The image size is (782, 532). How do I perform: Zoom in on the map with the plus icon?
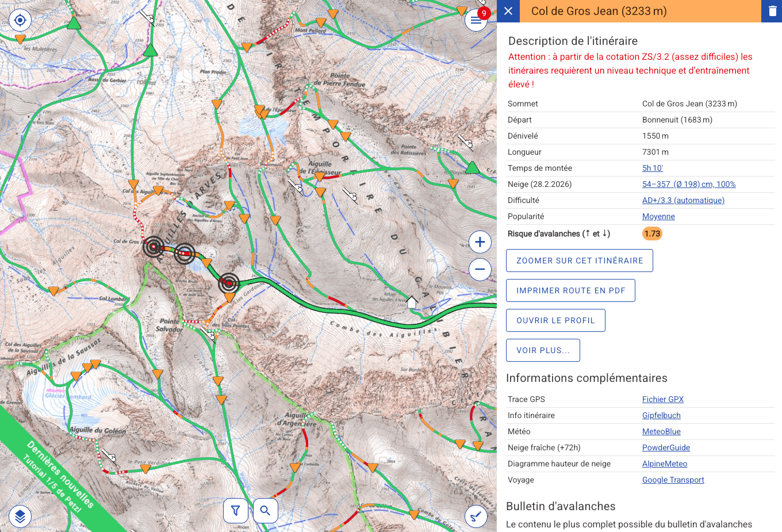tap(480, 242)
